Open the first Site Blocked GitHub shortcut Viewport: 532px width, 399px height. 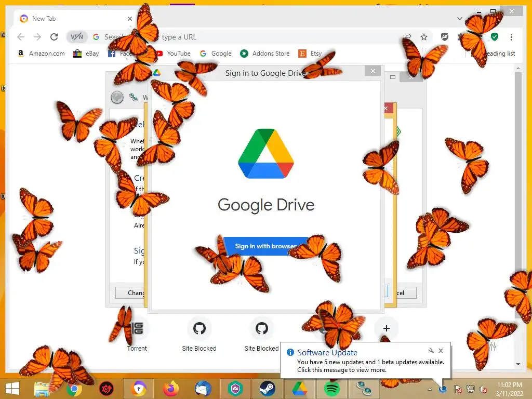(x=199, y=334)
